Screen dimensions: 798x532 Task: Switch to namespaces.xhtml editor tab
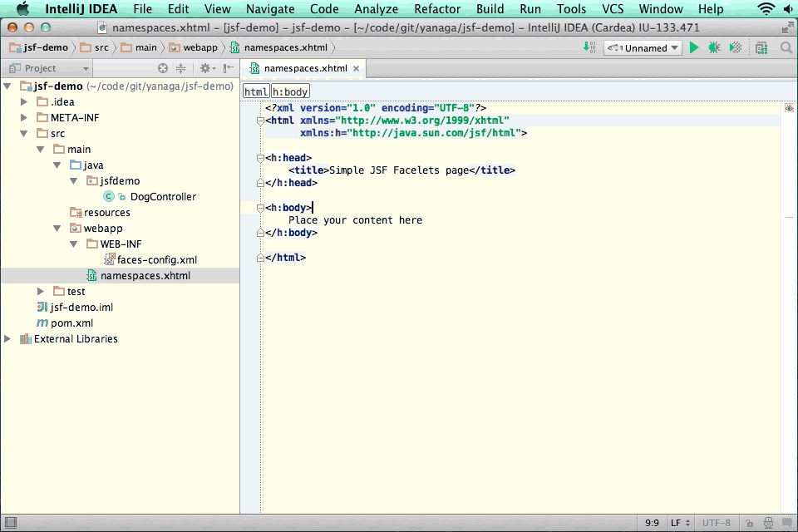304,68
